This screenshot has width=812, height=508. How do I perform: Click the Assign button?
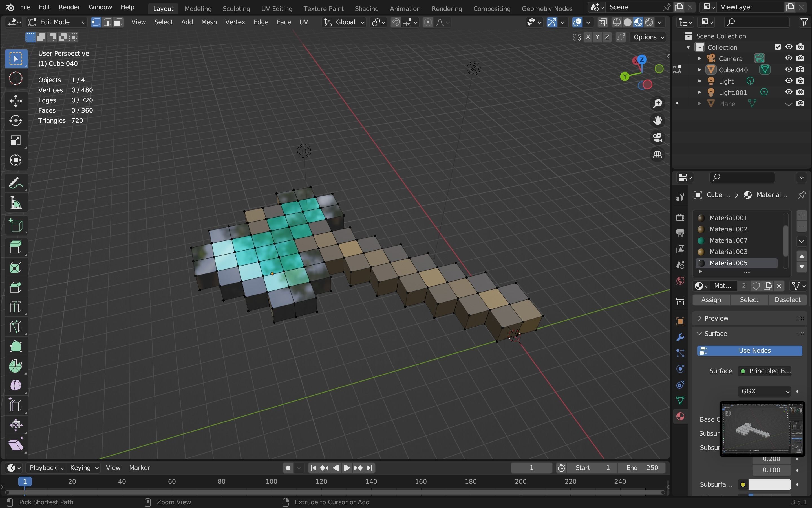[711, 300]
